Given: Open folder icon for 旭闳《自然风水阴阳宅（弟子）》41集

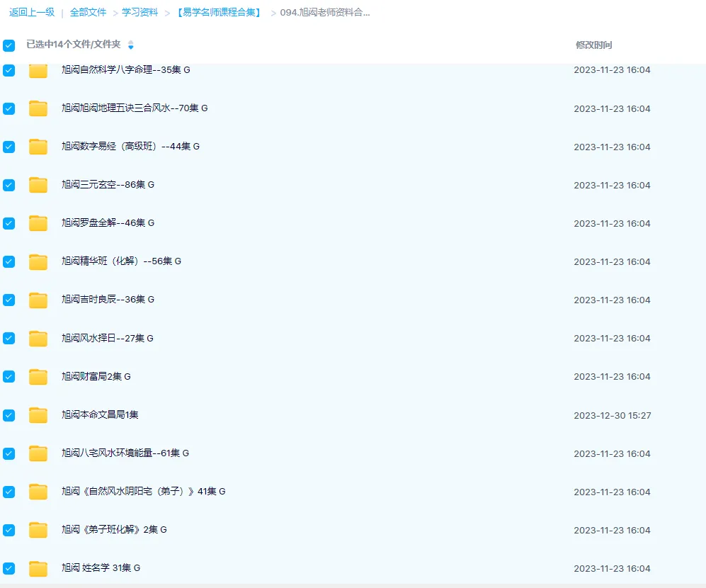Looking at the screenshot, I should pos(38,492).
